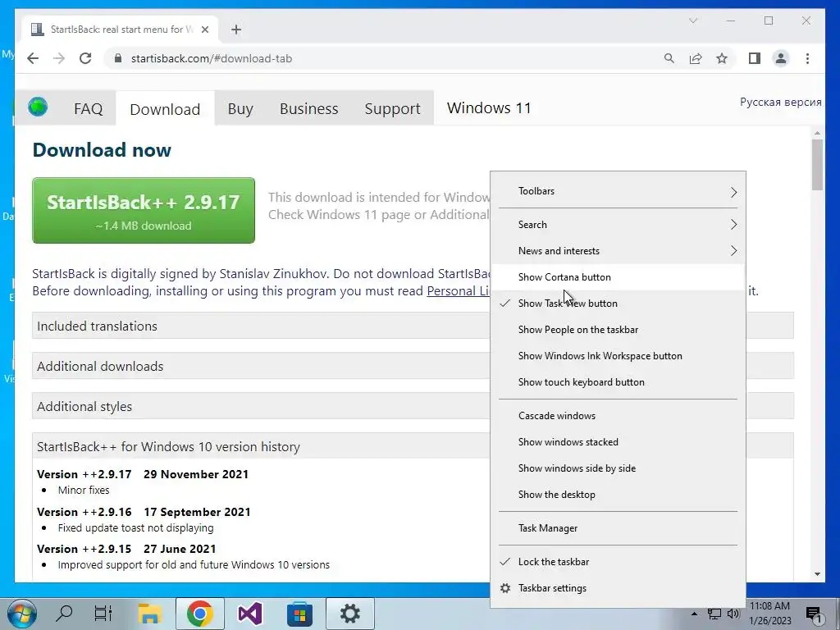Expand News and interests submenu

(618, 251)
